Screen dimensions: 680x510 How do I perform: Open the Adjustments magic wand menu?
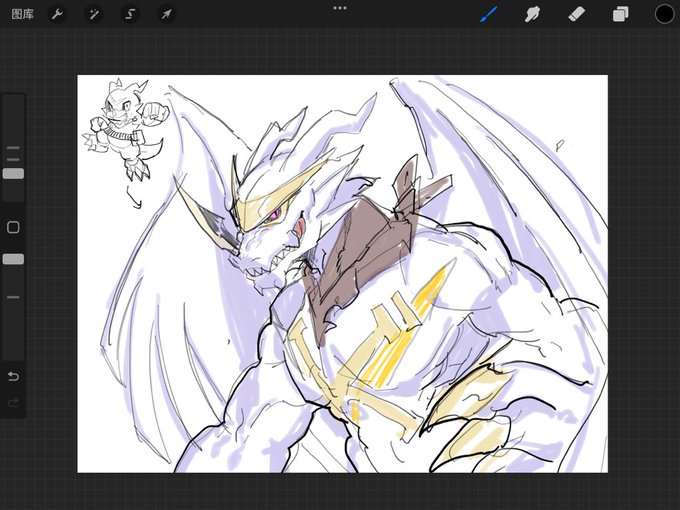[x=94, y=14]
